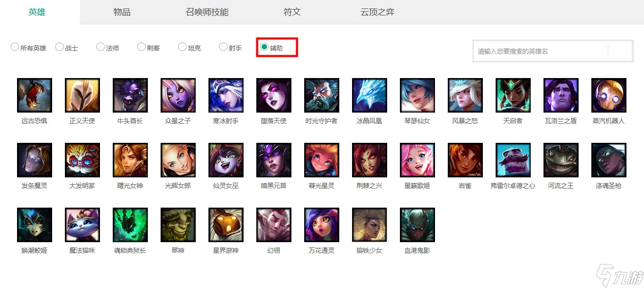Select the 星籁歌姬 champion icon
This screenshot has width=644, height=291.
click(417, 160)
